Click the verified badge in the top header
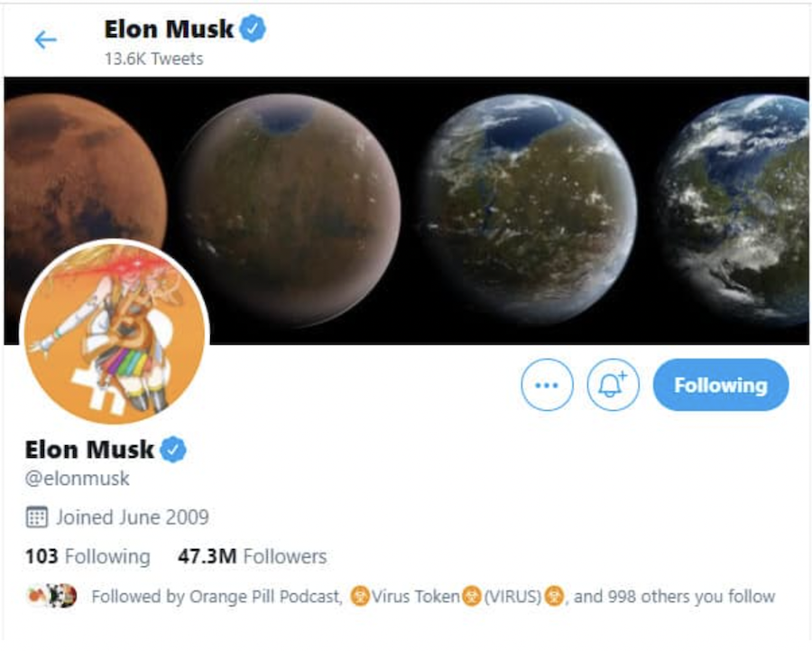812x651 pixels. [253, 29]
